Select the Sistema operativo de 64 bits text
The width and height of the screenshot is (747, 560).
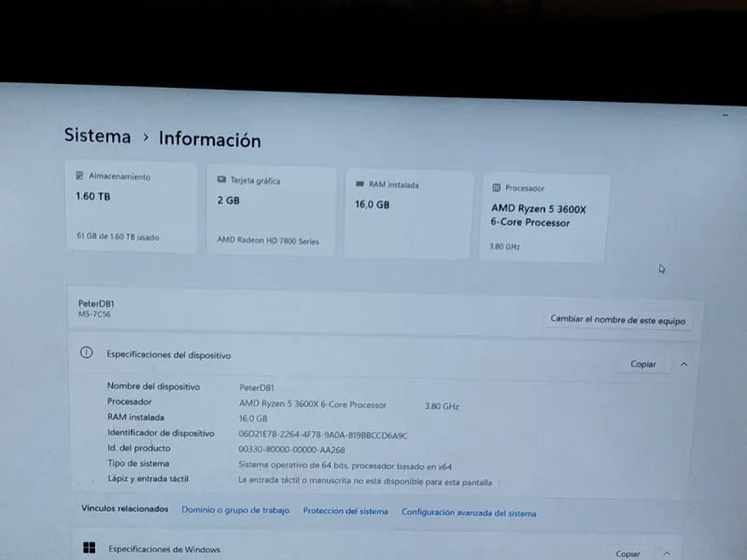345,466
